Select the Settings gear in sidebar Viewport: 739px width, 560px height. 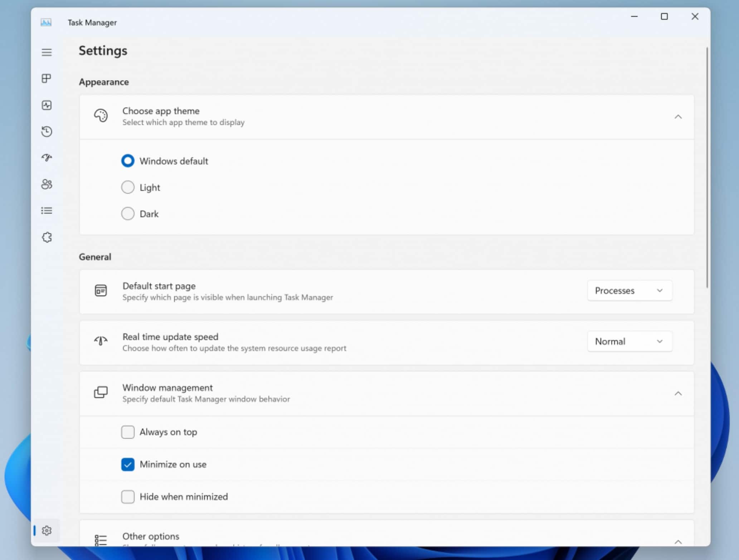pyautogui.click(x=47, y=530)
